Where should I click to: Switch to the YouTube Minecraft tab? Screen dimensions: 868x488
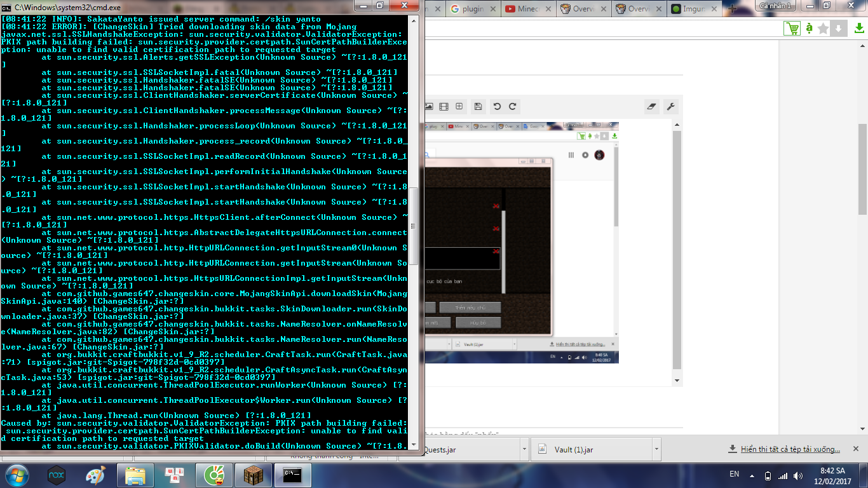(x=528, y=9)
